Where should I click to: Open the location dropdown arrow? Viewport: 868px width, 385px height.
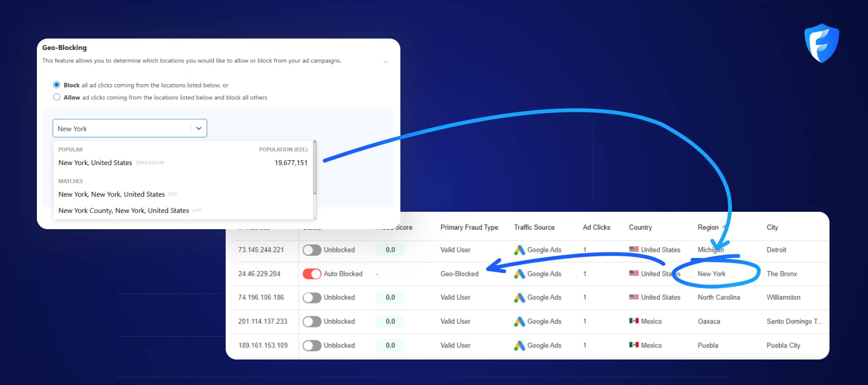point(199,129)
